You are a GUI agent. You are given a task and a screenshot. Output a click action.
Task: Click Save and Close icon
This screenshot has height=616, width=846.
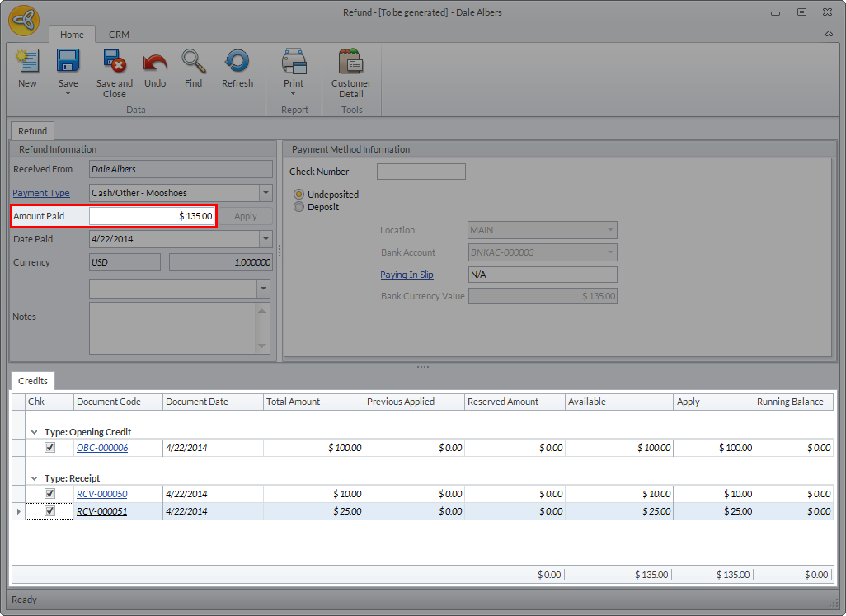114,63
